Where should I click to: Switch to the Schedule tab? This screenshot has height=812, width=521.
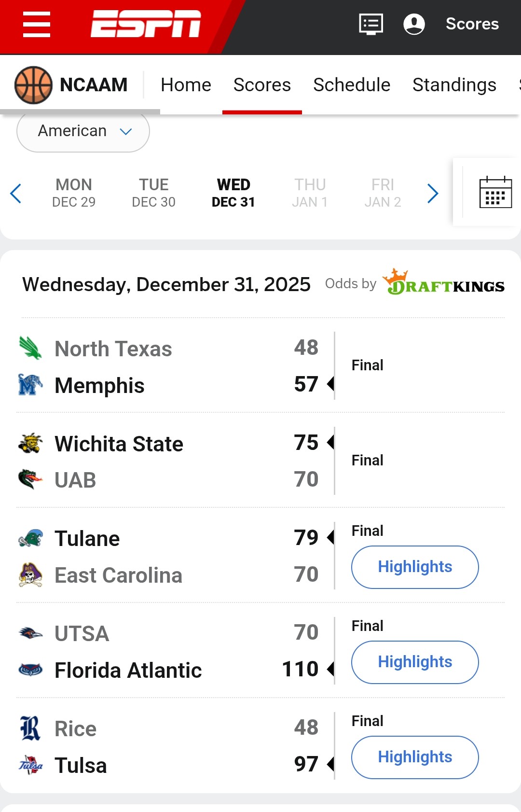click(x=351, y=85)
